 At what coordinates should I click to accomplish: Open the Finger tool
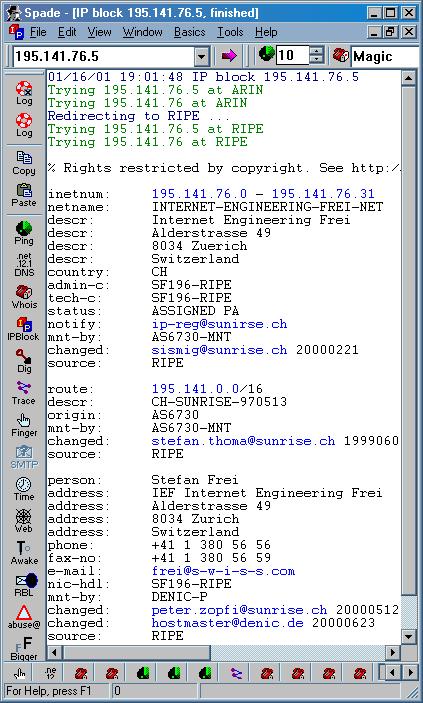click(24, 425)
